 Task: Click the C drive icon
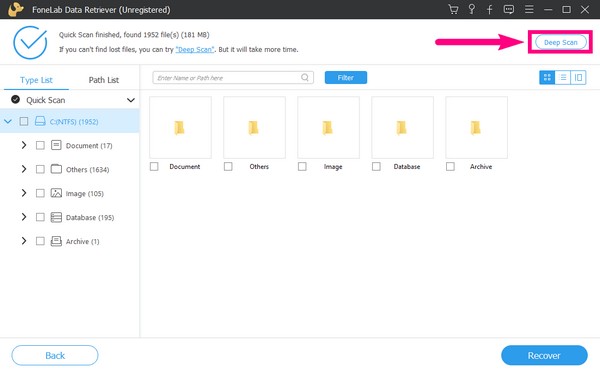[x=40, y=121]
